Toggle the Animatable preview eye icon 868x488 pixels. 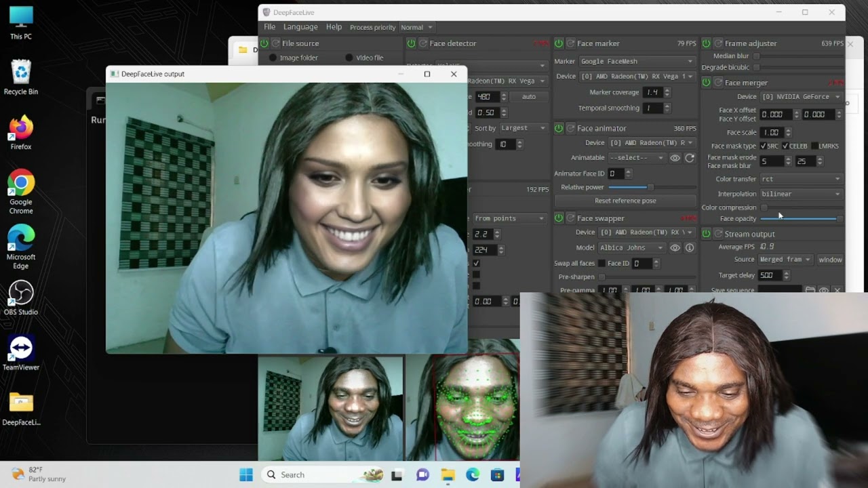(x=675, y=158)
